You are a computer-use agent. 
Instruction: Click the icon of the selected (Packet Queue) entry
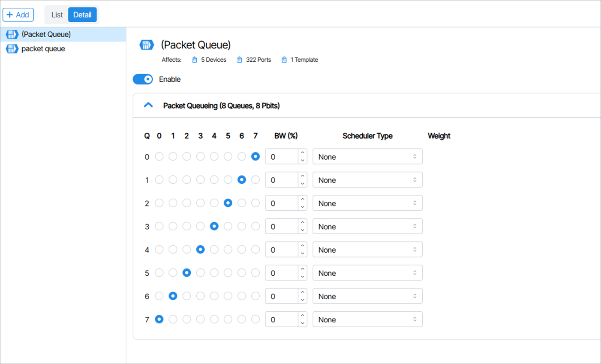tap(12, 34)
